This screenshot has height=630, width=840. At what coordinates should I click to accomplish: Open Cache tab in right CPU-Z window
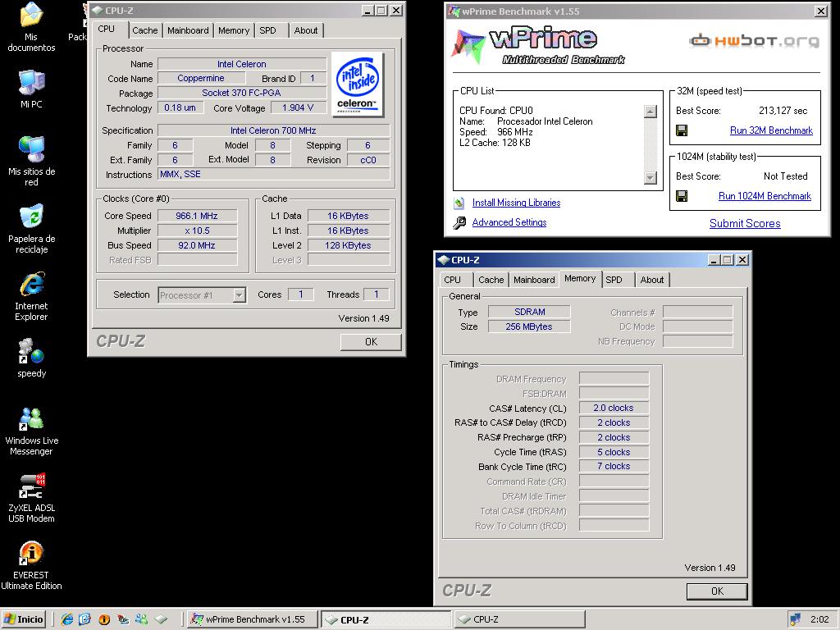point(491,280)
